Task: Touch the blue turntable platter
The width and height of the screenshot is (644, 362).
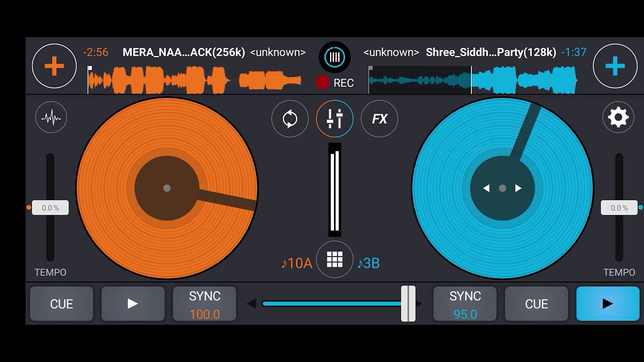Action: click(502, 188)
